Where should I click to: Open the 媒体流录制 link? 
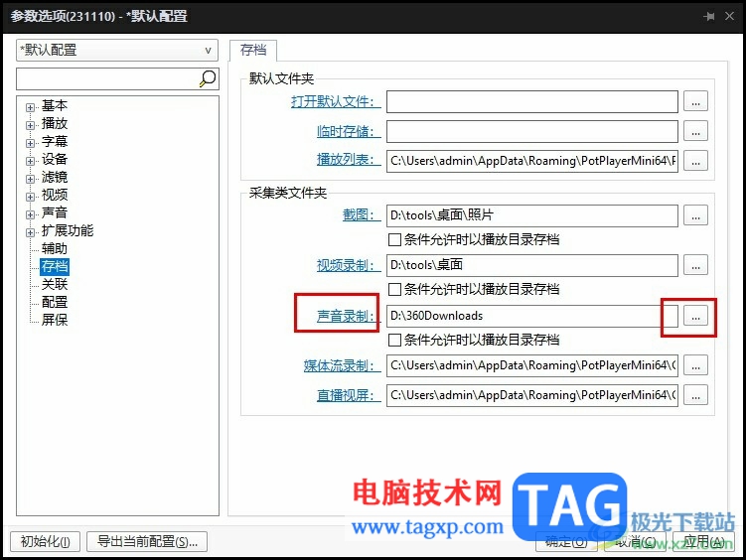(x=342, y=365)
